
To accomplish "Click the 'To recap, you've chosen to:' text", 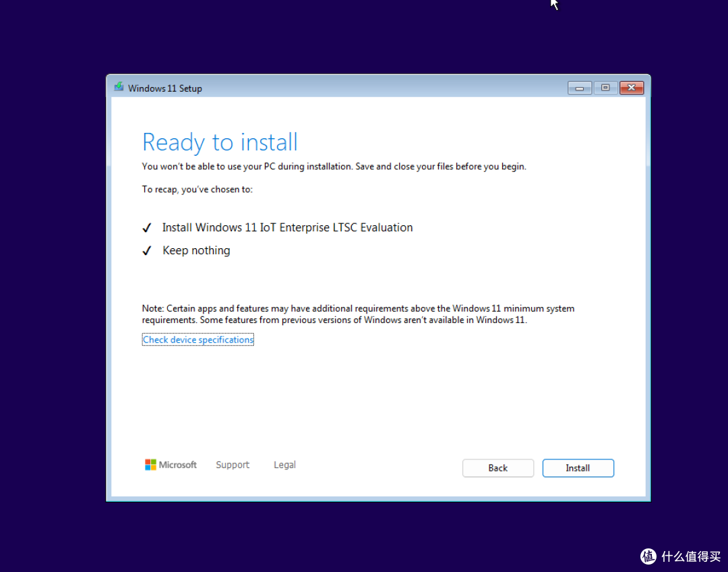I will [198, 190].
